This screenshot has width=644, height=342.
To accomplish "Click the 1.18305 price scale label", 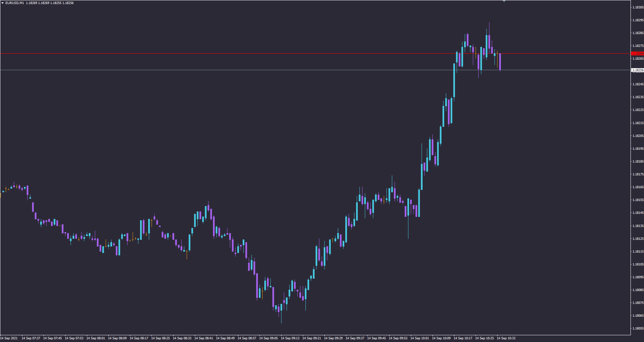I will [638, 7].
